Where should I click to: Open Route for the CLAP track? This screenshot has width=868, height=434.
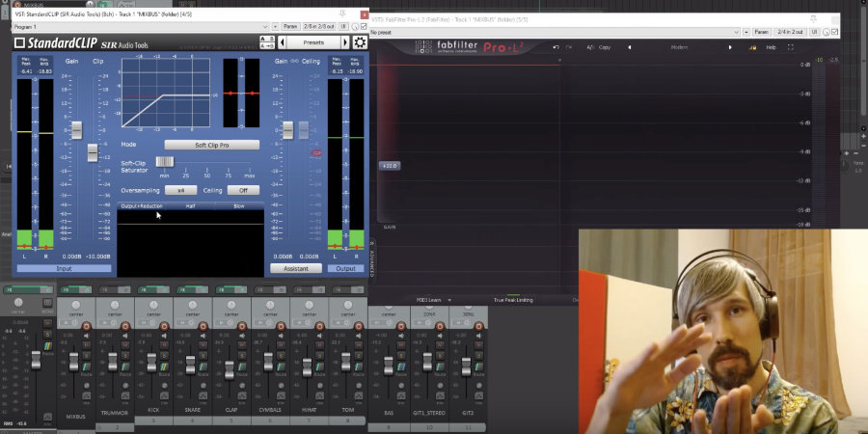point(241,367)
